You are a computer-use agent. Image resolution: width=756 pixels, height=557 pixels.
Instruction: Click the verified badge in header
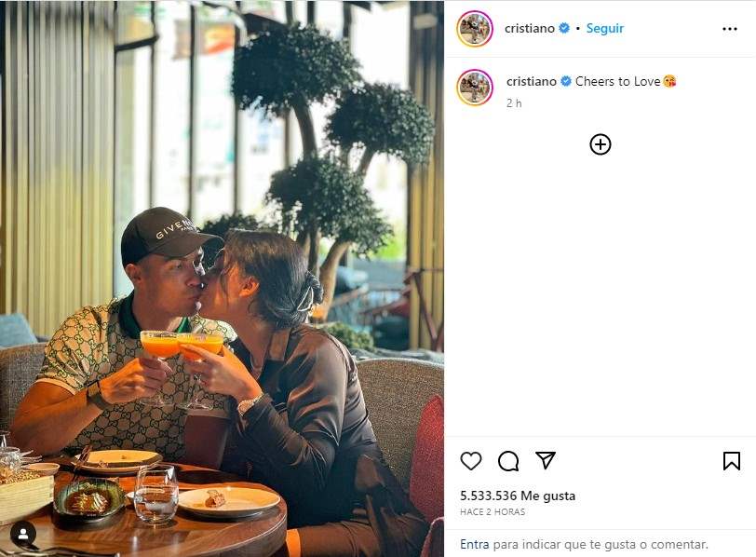[x=564, y=29]
